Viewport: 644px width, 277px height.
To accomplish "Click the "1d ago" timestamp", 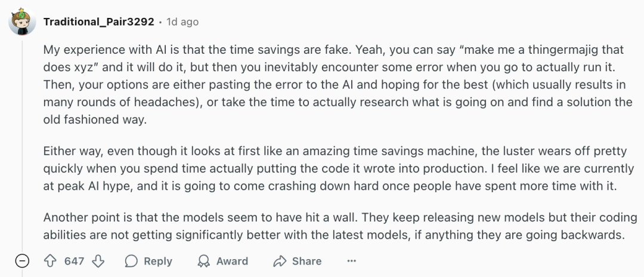I will click(x=182, y=21).
